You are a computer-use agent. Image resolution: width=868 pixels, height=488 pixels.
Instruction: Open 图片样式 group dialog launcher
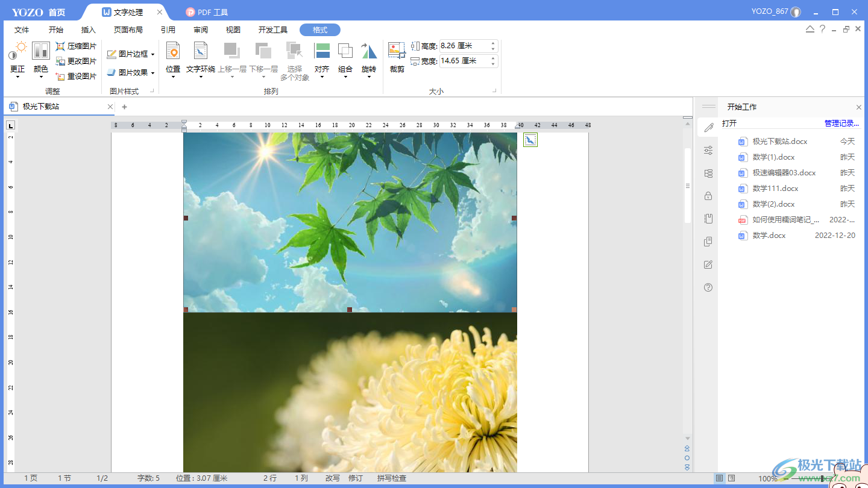152,91
